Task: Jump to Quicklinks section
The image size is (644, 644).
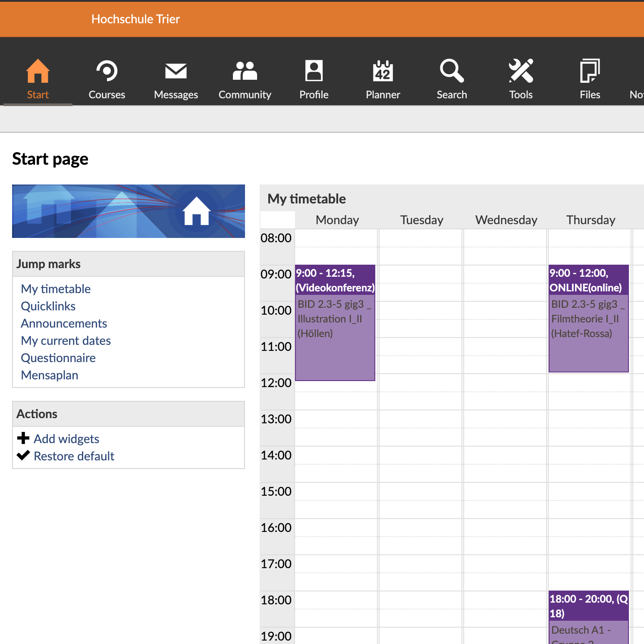Action: click(48, 306)
